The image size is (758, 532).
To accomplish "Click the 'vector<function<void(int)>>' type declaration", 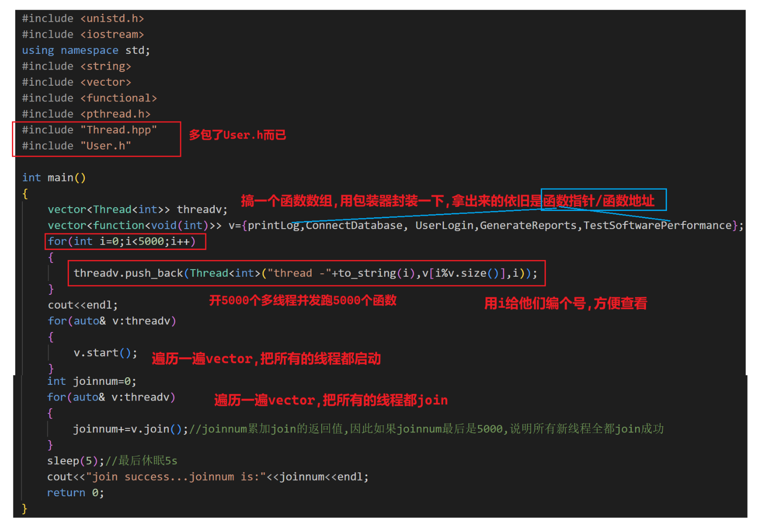I will (134, 225).
